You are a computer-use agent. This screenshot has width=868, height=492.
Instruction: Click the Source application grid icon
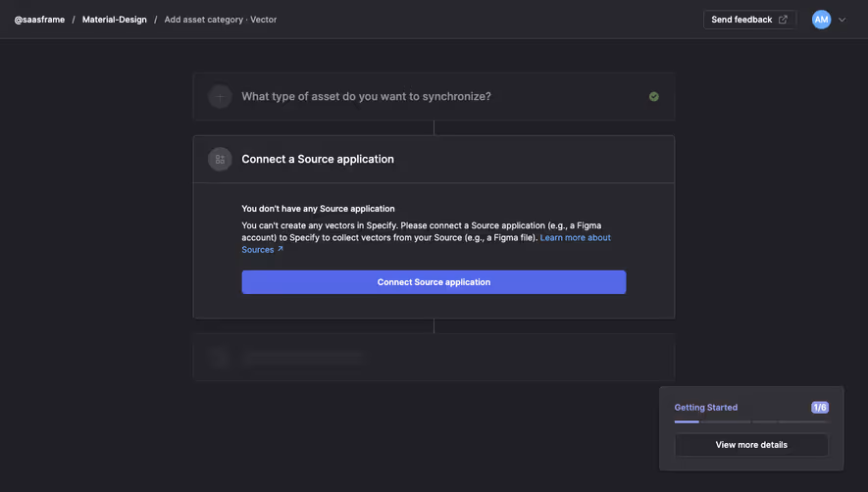pos(220,160)
